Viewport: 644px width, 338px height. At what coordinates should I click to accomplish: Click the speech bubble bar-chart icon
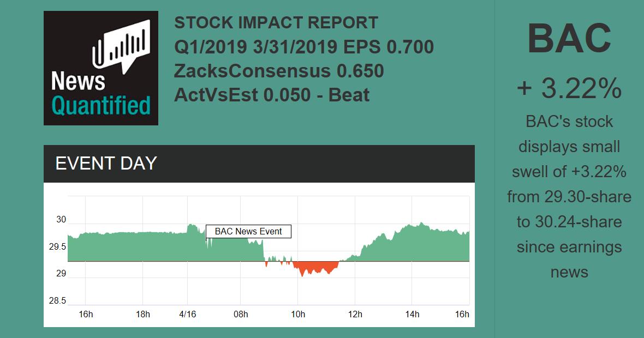121,43
